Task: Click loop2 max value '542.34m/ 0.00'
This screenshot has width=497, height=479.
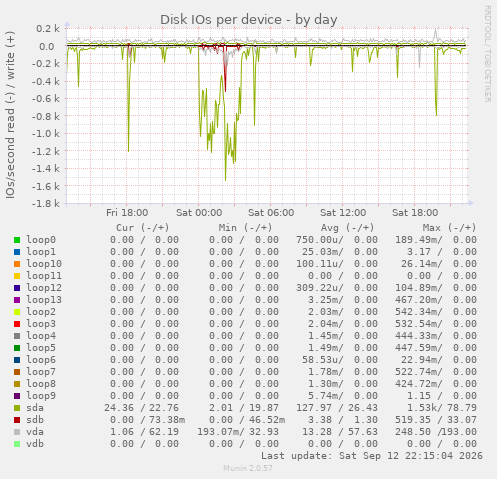Action: [436, 312]
